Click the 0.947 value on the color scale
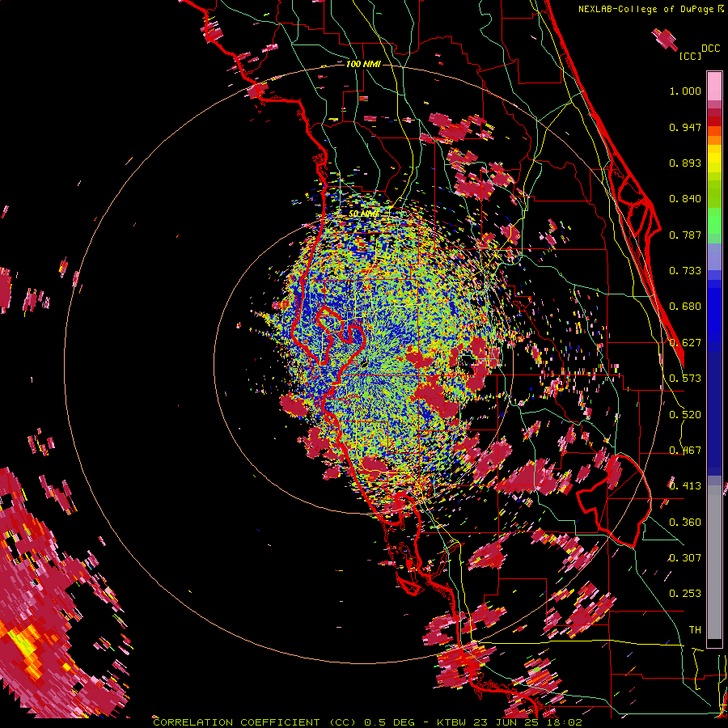 685,127
